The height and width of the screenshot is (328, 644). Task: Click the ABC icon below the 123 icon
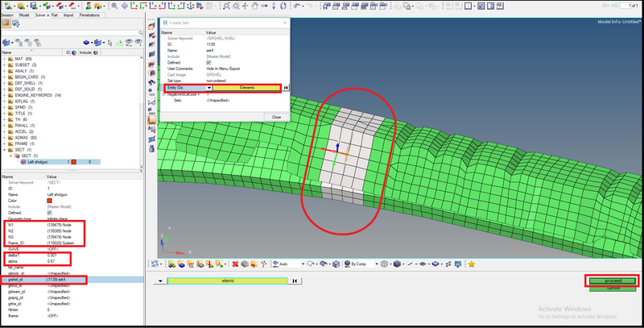pyautogui.click(x=152, y=111)
